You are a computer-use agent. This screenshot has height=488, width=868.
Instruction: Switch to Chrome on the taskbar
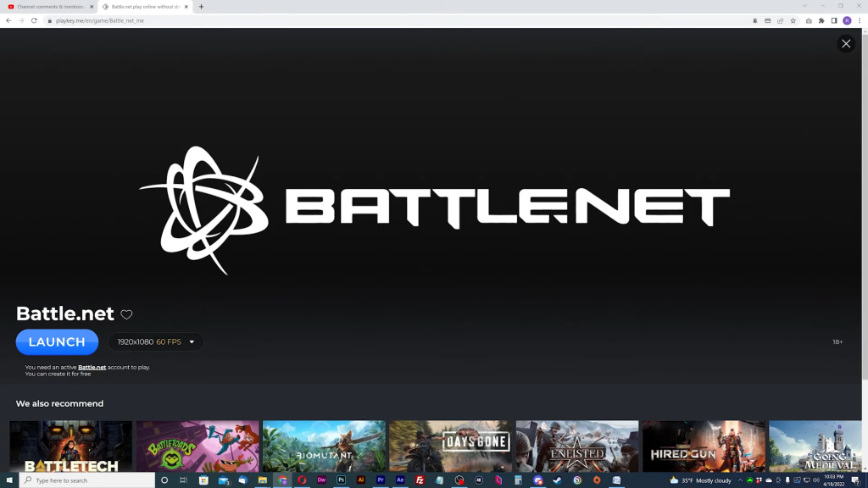point(282,480)
